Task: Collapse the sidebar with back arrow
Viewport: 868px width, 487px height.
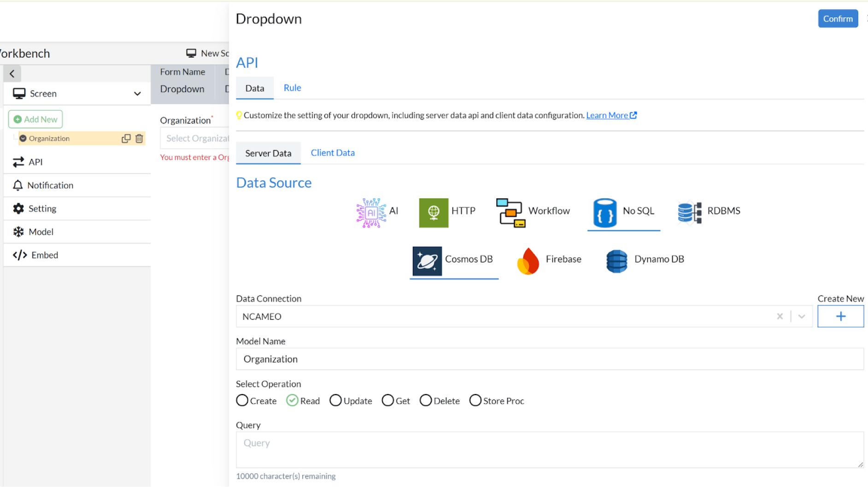Action: click(12, 74)
